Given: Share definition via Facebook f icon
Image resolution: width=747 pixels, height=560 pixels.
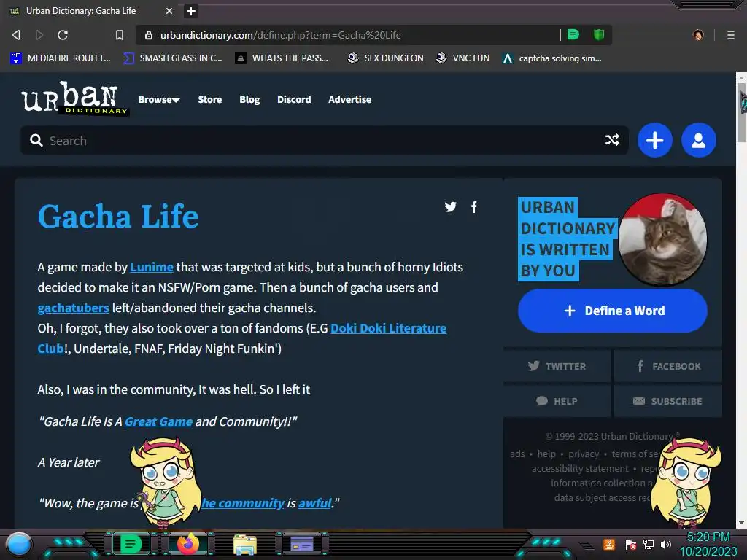Looking at the screenshot, I should click(474, 206).
